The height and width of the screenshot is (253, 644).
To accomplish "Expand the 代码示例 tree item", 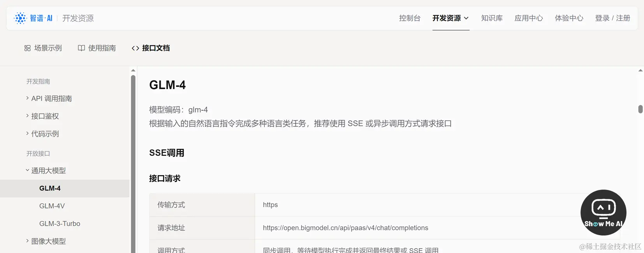I will coord(27,133).
